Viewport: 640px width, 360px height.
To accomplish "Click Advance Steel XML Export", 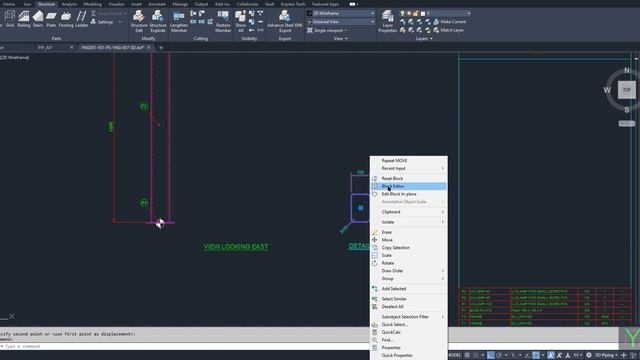I will click(285, 22).
